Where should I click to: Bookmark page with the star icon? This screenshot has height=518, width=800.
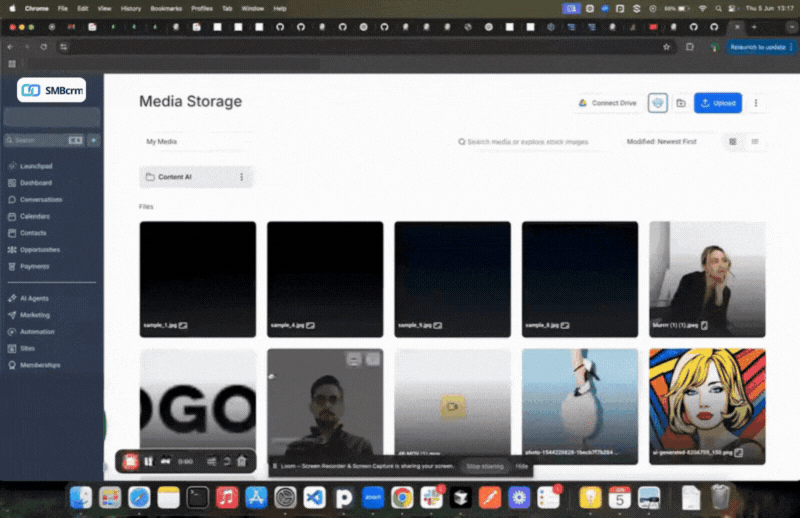(666, 47)
